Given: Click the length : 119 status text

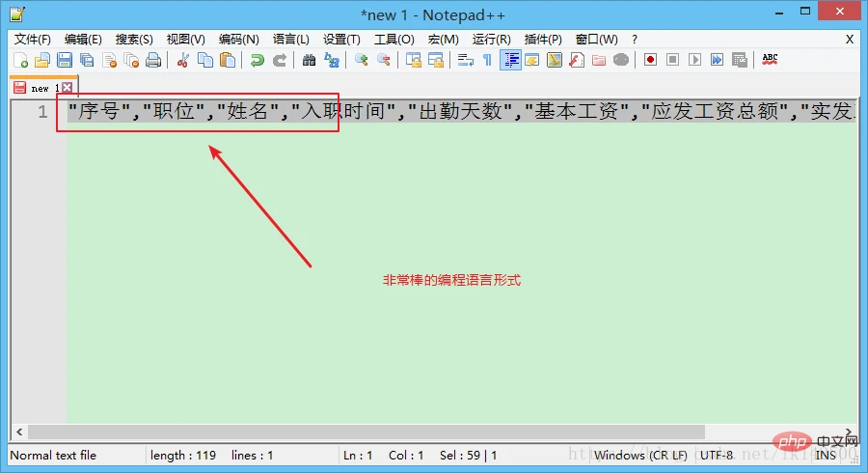Looking at the screenshot, I should [x=182, y=456].
